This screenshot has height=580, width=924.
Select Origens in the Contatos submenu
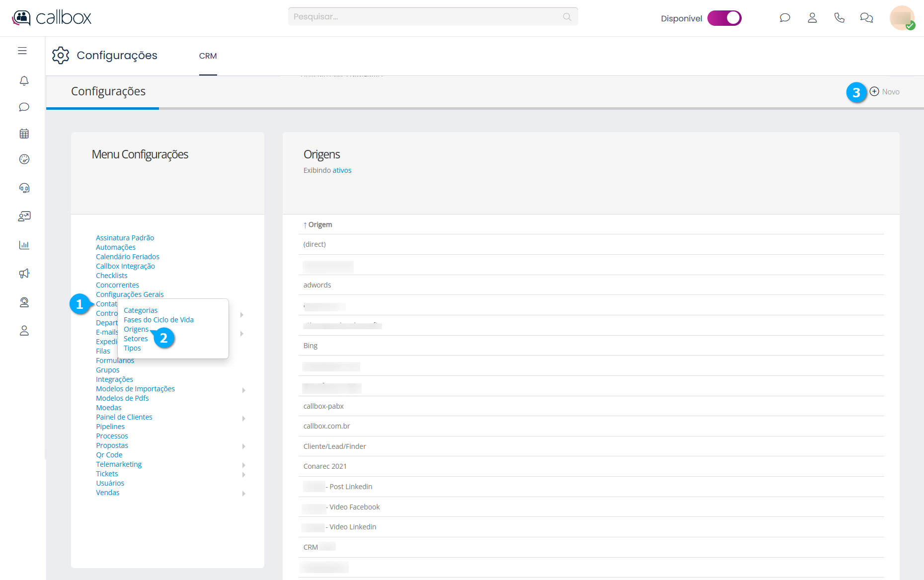[136, 329]
